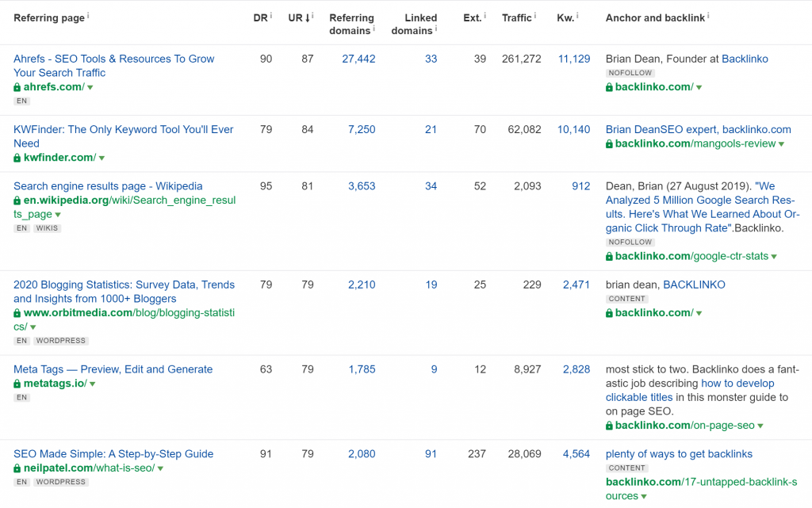Click the info icon next to UR header
The width and height of the screenshot is (812, 508).
[312, 16]
